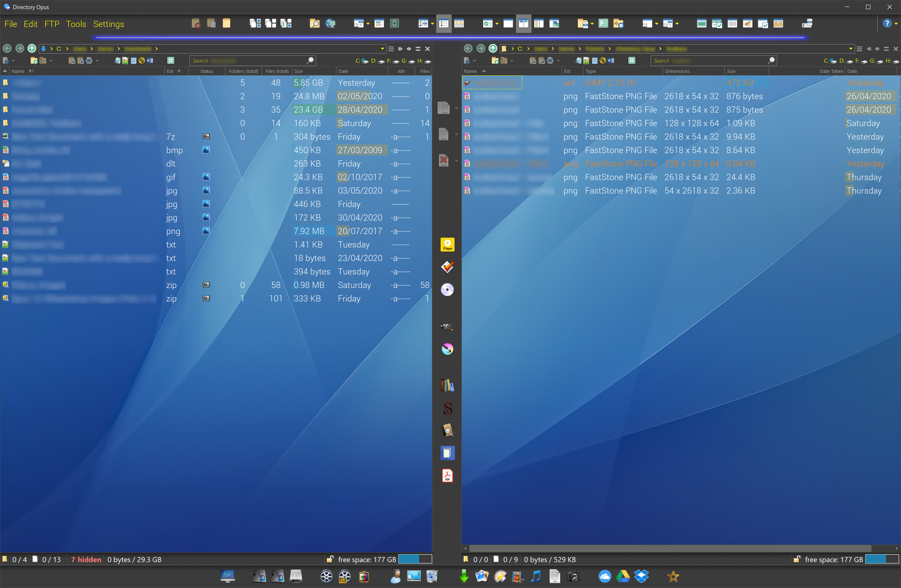Image resolution: width=901 pixels, height=588 pixels.
Task: Expand the folder options dropdown arrow in toolbar
Action: [x=592, y=24]
